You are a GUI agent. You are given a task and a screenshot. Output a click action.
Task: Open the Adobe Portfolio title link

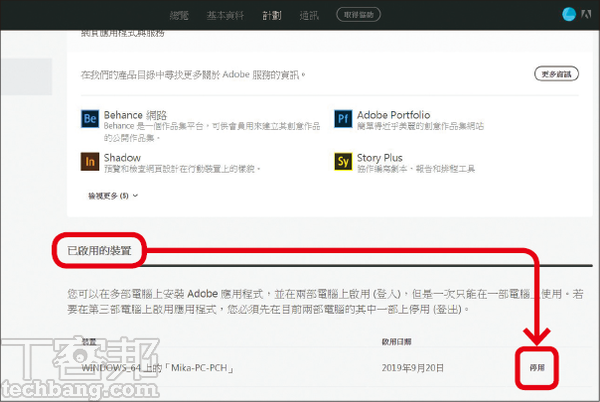tap(393, 115)
